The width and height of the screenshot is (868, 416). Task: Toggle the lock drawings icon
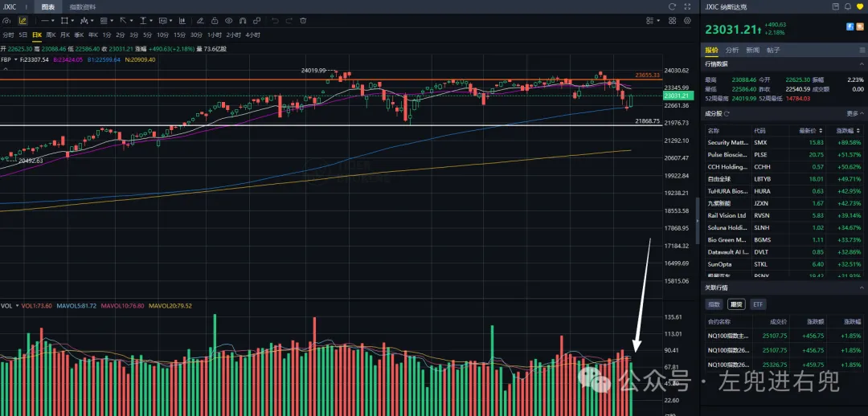pyautogui.click(x=215, y=20)
